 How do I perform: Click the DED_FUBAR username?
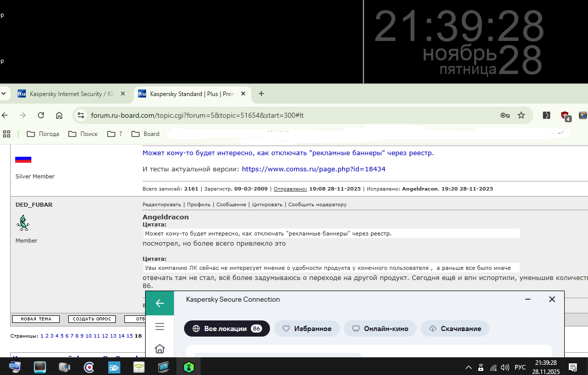coord(34,205)
